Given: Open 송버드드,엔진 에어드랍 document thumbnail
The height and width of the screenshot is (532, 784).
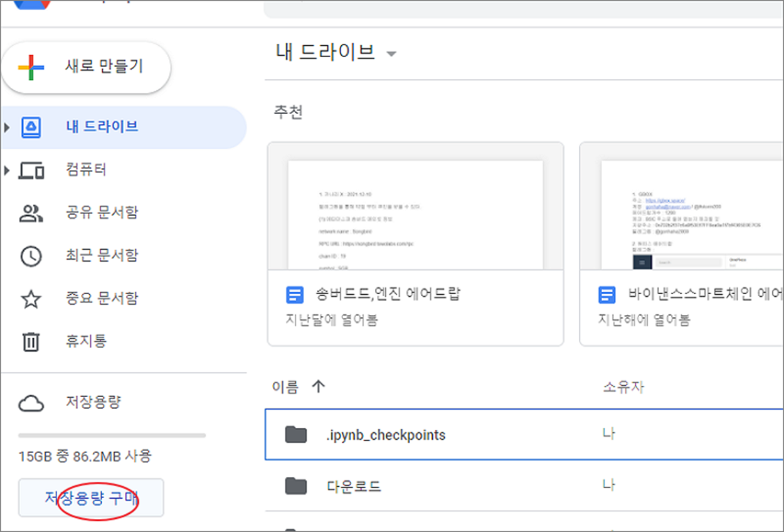Looking at the screenshot, I should (x=416, y=206).
